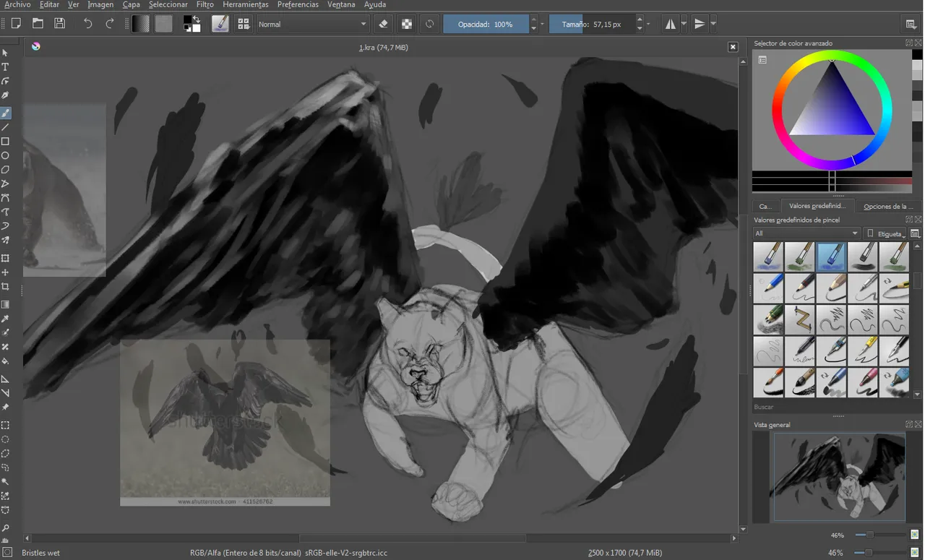The image size is (925, 560).
Task: Switch to Opciones de la... tab
Action: [888, 206]
